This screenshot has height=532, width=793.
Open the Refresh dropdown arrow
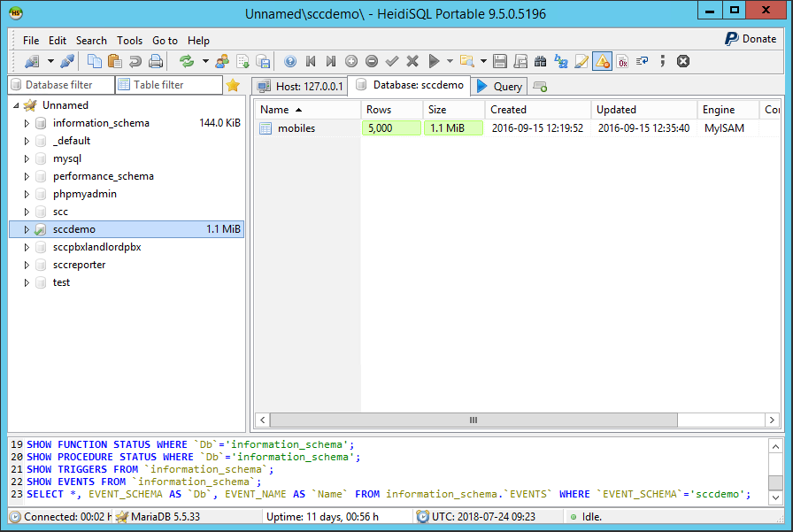(x=205, y=62)
